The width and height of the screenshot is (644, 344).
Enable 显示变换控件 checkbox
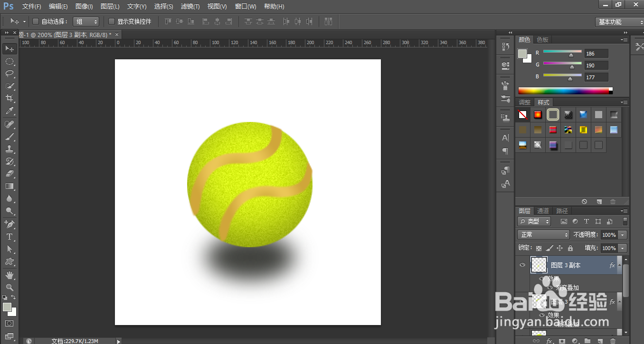112,21
